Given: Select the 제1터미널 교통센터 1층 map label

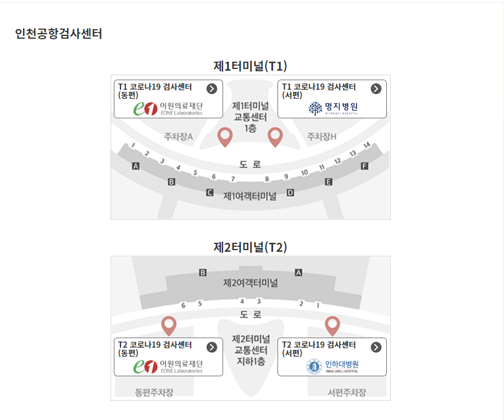Looking at the screenshot, I should (251, 116).
